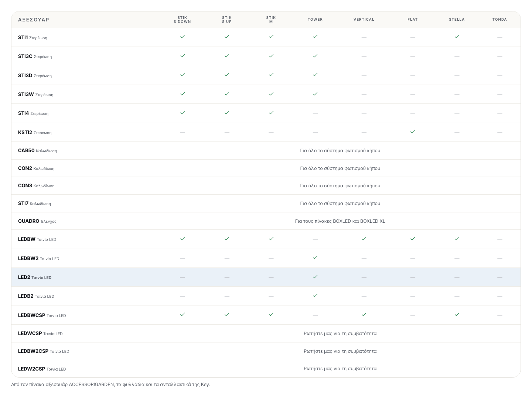Select the LEDW2CSP Ταινία LED row label
Image resolution: width=532 pixels, height=399 pixels.
pos(42,369)
